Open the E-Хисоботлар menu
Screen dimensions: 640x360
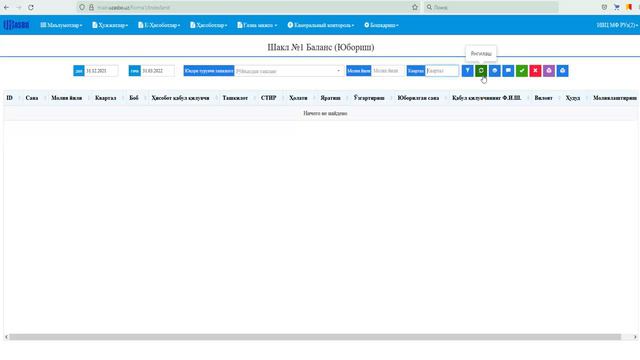point(159,25)
